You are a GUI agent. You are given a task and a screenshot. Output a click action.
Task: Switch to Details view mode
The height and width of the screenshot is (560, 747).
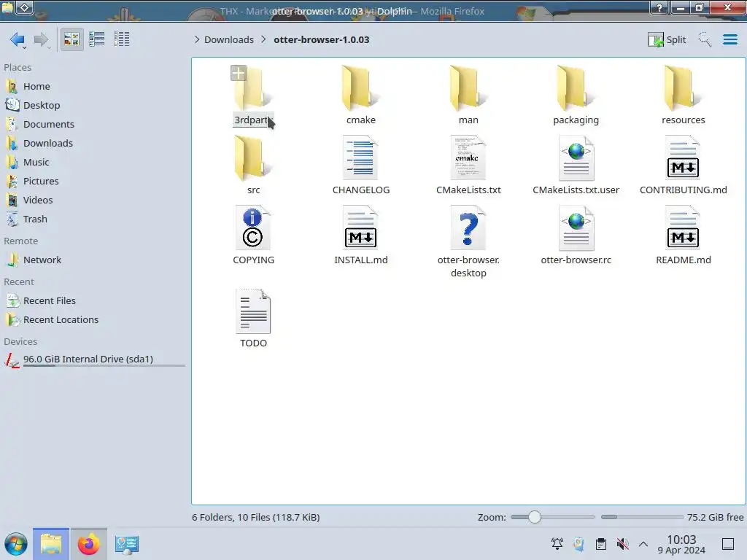pyautogui.click(x=122, y=39)
